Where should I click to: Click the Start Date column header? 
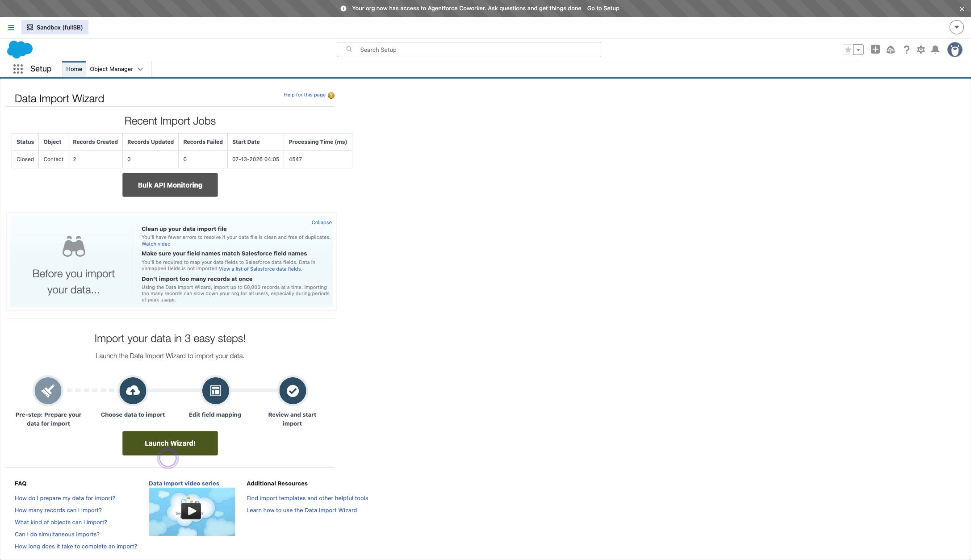(x=255, y=142)
